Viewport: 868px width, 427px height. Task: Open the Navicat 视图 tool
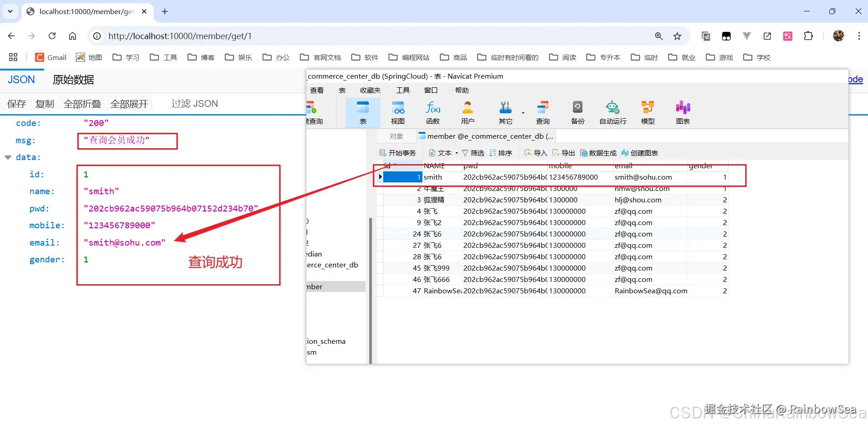pos(398,113)
